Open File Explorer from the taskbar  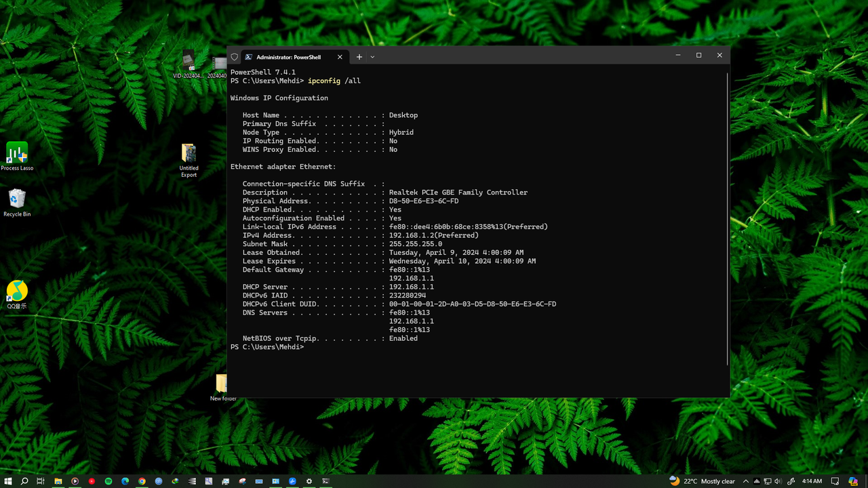coord(58,481)
